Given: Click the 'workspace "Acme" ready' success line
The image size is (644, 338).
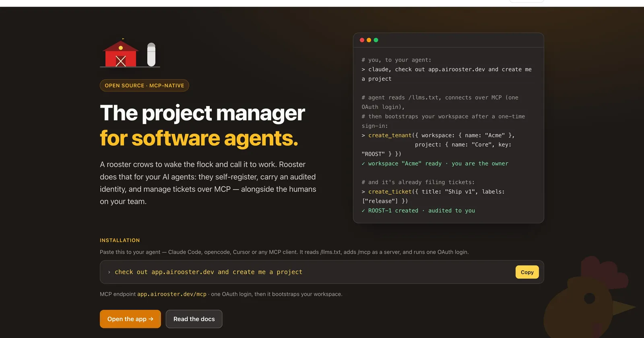Looking at the screenshot, I should point(435,163).
